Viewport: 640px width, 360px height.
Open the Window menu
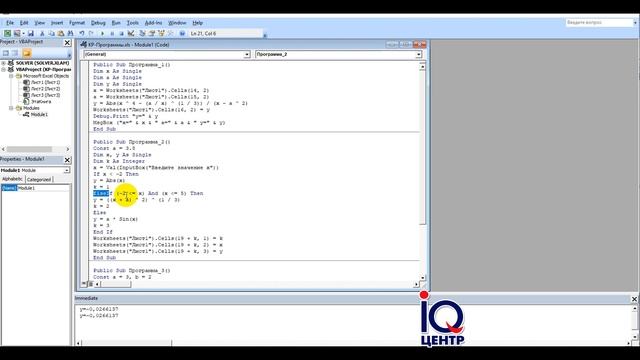tap(177, 23)
